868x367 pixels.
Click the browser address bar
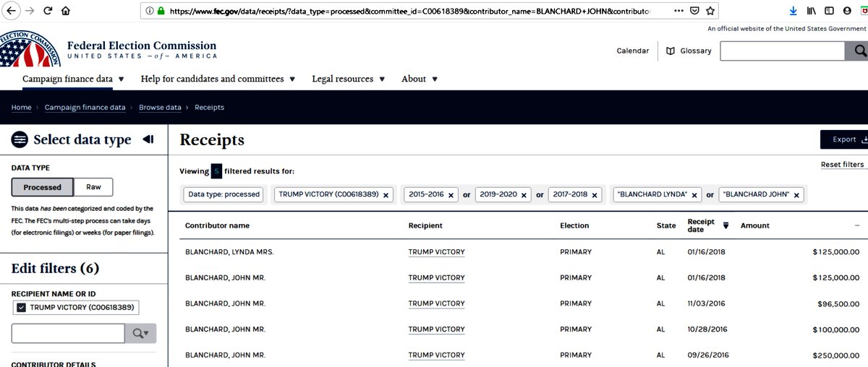(x=409, y=11)
